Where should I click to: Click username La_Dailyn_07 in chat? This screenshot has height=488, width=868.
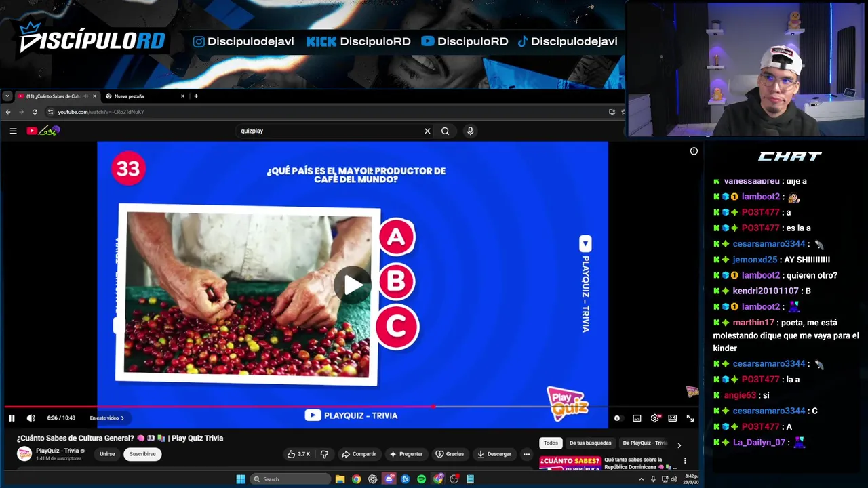click(x=759, y=442)
